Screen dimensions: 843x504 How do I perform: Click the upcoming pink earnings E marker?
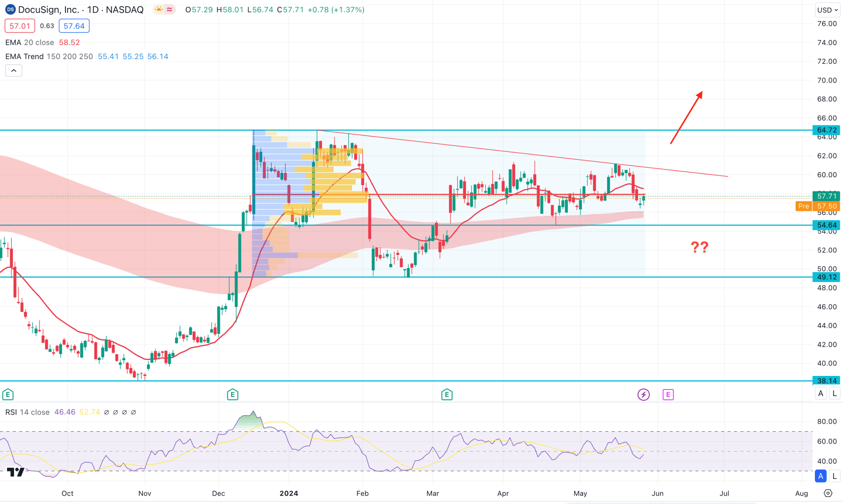pyautogui.click(x=668, y=394)
